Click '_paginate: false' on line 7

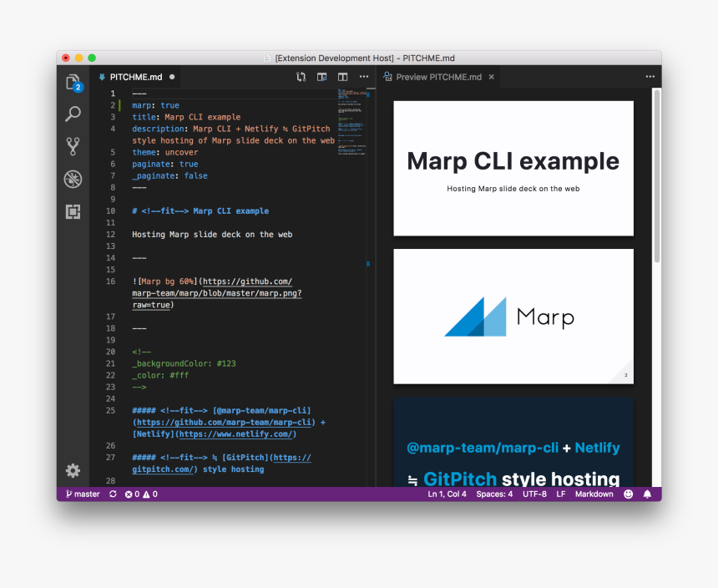tap(169, 176)
